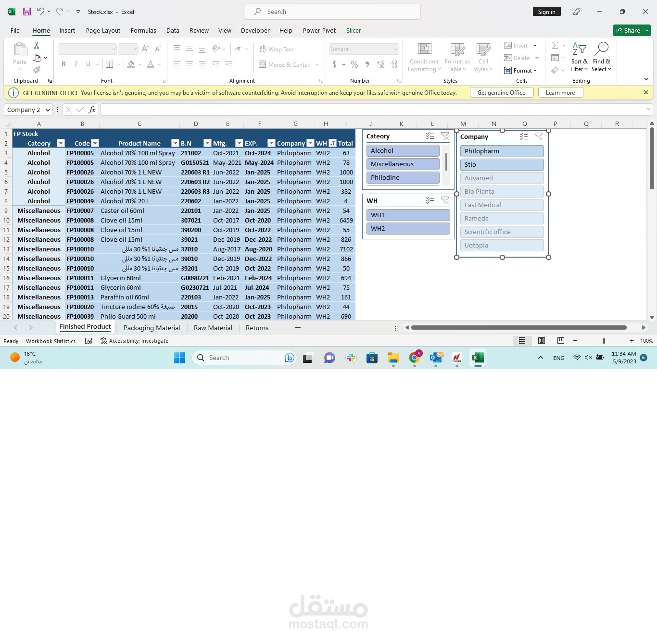Viewport: 657px width, 644px height.
Task: Select WH2 in the WH slicer
Action: coord(408,228)
